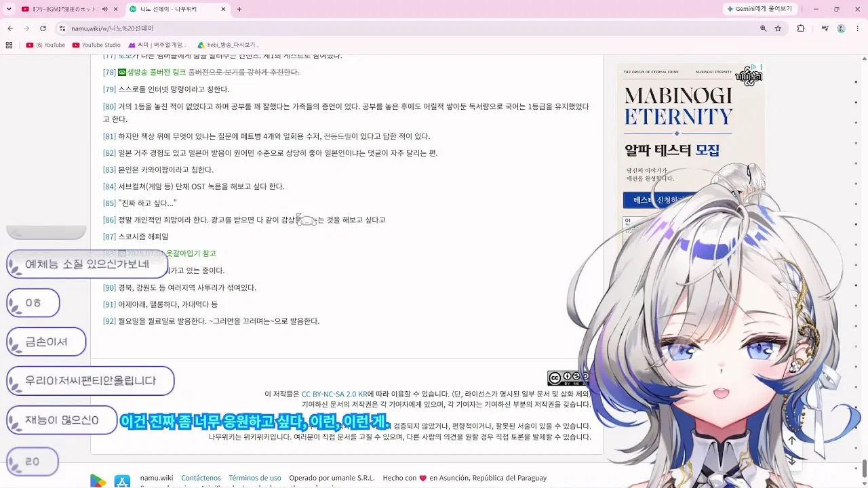The image size is (868, 488).
Task: Jump to footnote [83] reference
Action: [109, 170]
